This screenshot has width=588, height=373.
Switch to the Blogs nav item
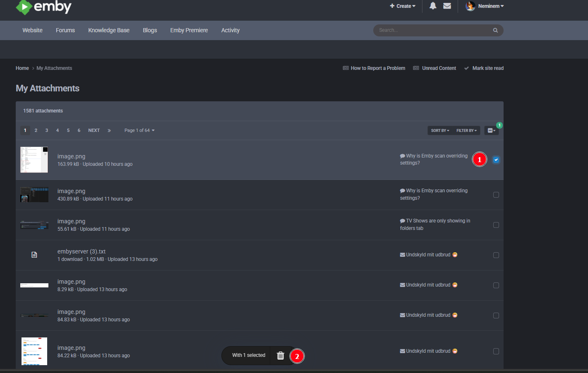[150, 30]
